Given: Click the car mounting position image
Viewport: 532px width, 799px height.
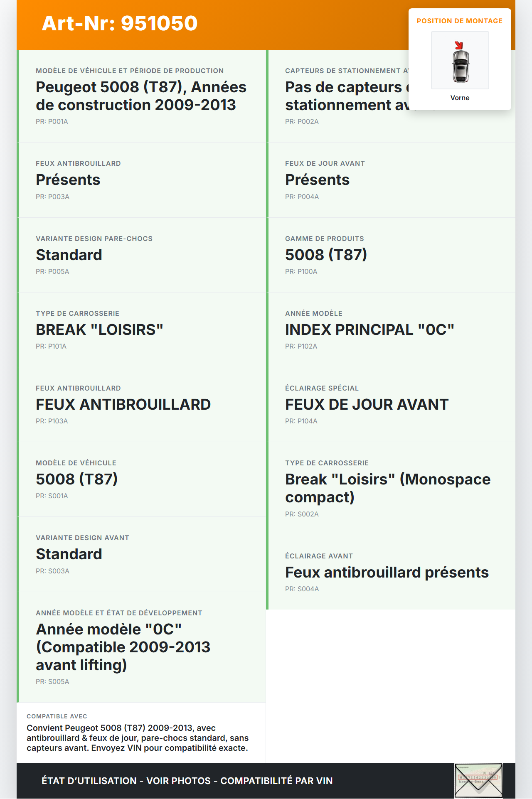Looking at the screenshot, I should [460, 61].
